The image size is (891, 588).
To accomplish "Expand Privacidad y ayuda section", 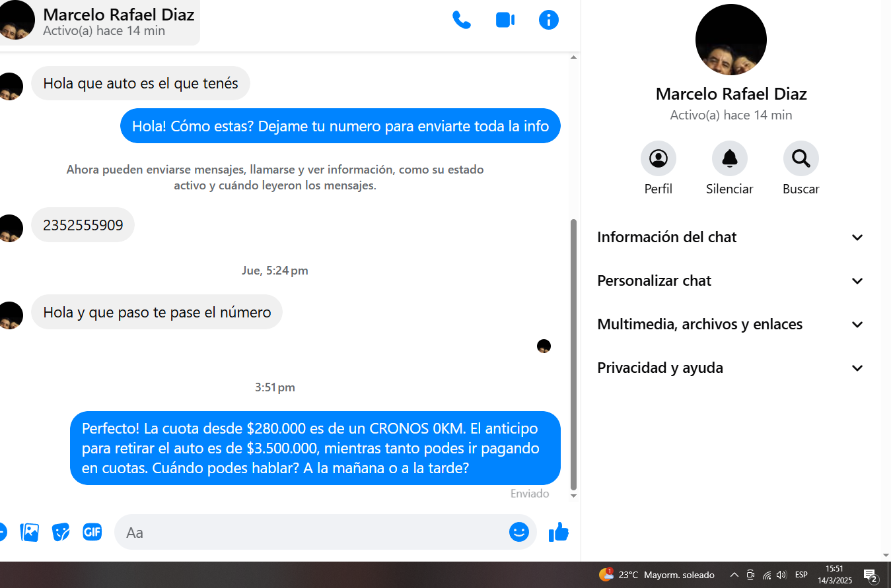I will pos(730,368).
